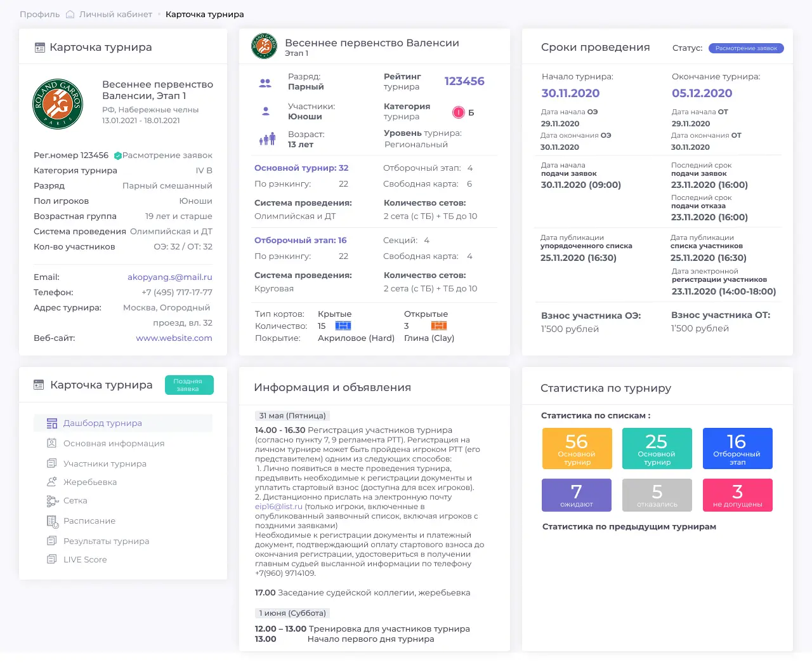Screen dimensions: 812x664
Task: Click the Сетка bracket icon
Action: 52,501
